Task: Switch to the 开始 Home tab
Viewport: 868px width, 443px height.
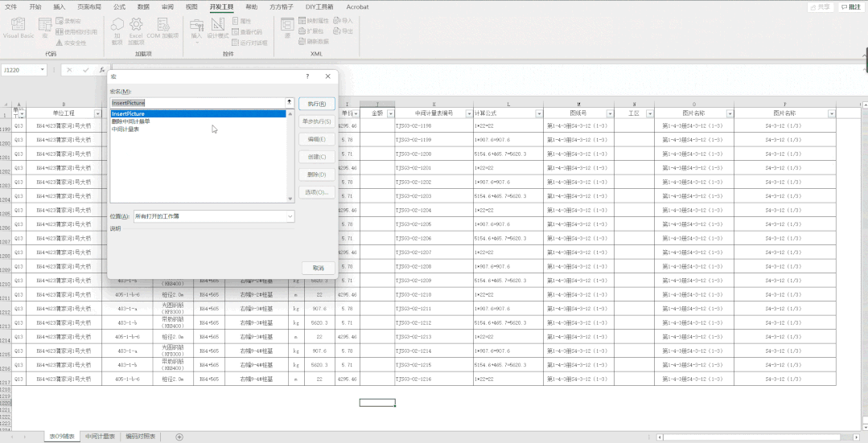Action: (x=35, y=7)
